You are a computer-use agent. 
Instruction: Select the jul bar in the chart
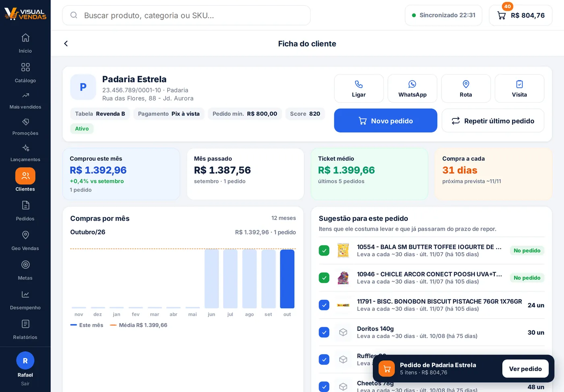(230, 279)
